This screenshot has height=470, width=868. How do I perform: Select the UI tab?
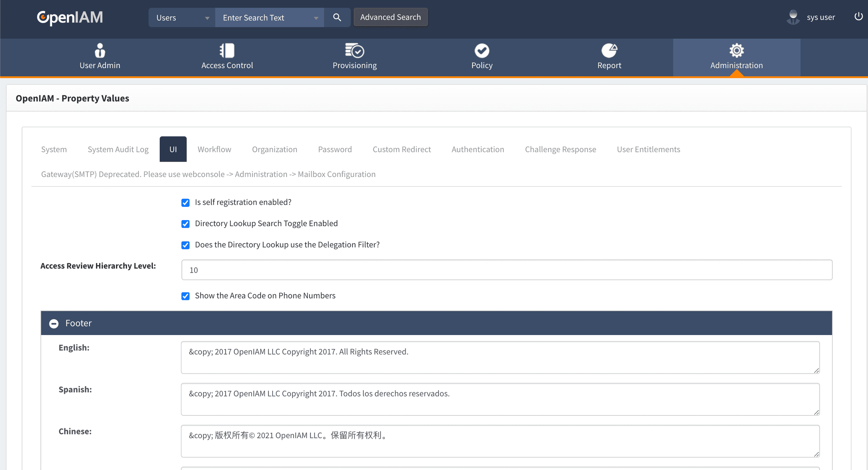pos(173,149)
